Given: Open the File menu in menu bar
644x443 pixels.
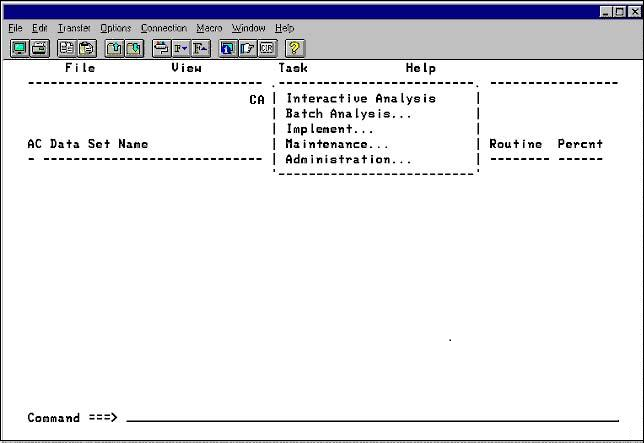Looking at the screenshot, I should click(15, 28).
